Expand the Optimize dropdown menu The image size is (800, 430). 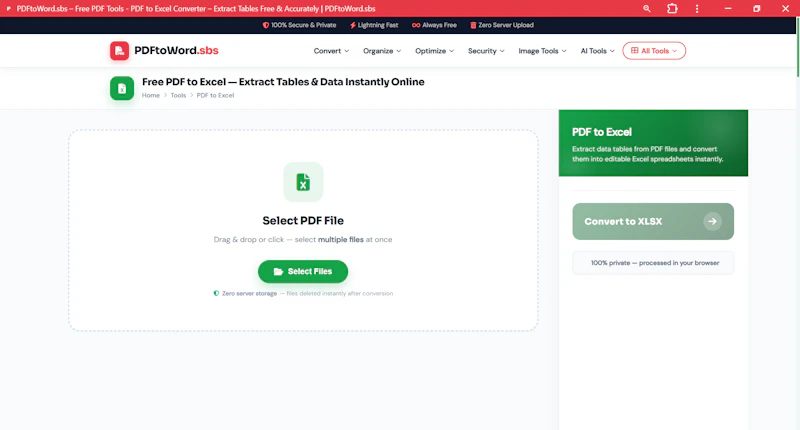[435, 51]
